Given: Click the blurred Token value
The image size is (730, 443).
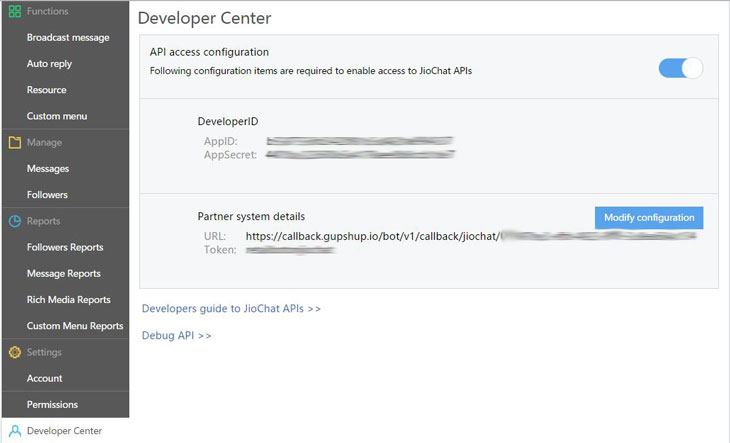Looking at the screenshot, I should tap(290, 250).
